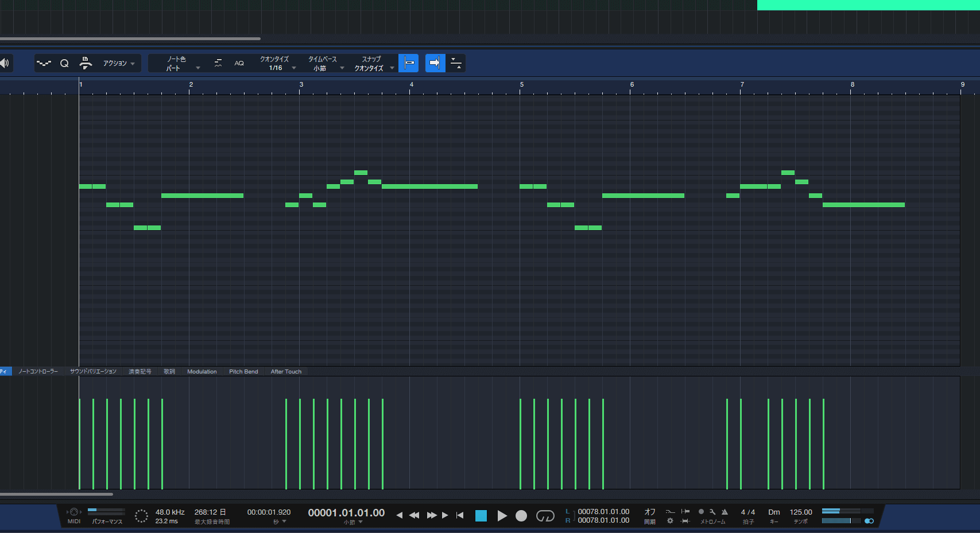Click bar 5 on the timeline ruler
The height and width of the screenshot is (533, 980).
pyautogui.click(x=522, y=84)
